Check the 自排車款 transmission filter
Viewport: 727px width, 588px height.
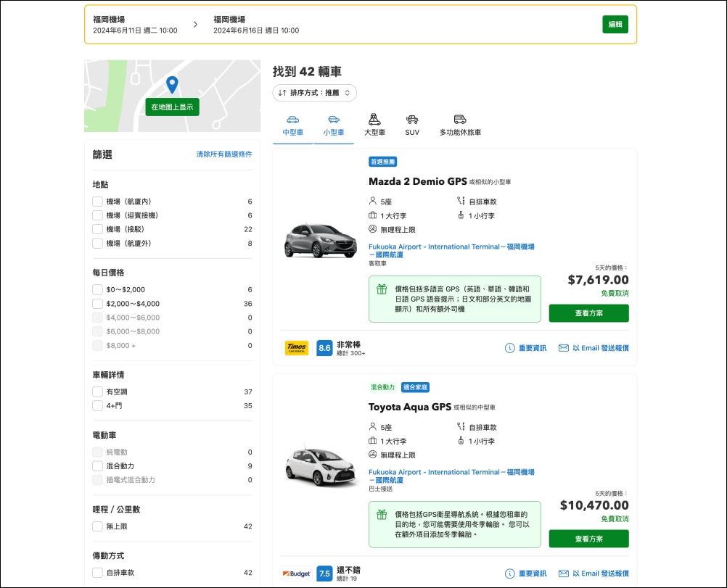(x=97, y=573)
